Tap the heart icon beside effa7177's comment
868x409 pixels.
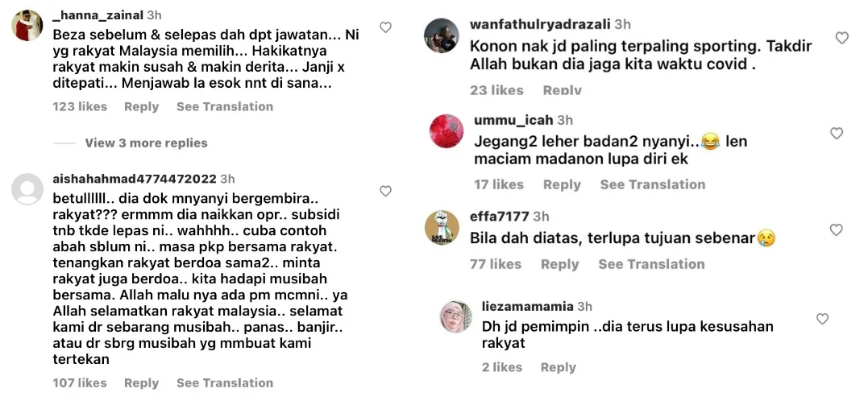(836, 229)
